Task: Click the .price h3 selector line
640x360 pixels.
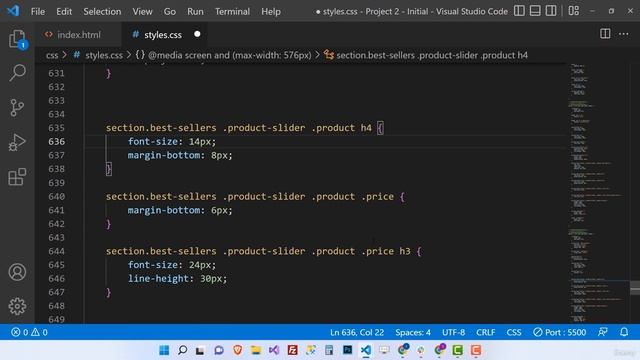Action: pyautogui.click(x=264, y=251)
